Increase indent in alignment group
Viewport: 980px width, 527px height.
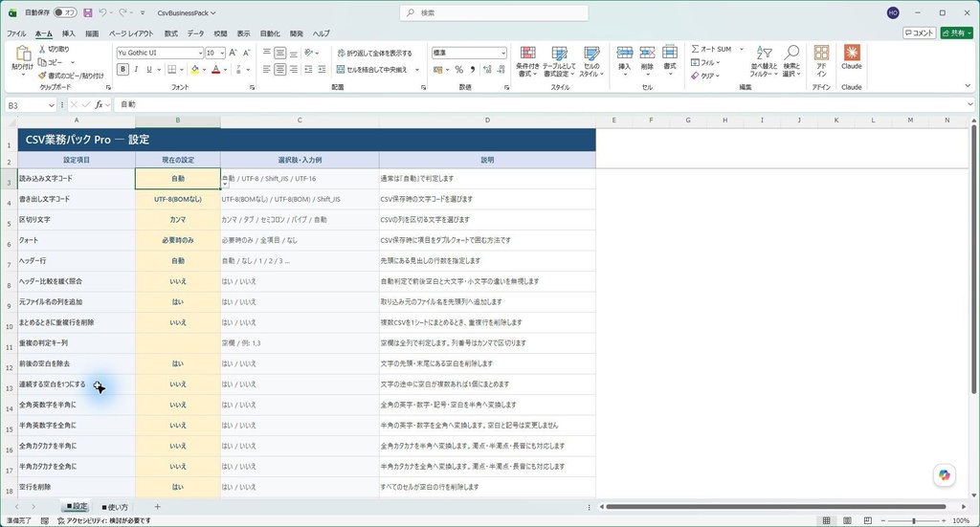(322, 69)
